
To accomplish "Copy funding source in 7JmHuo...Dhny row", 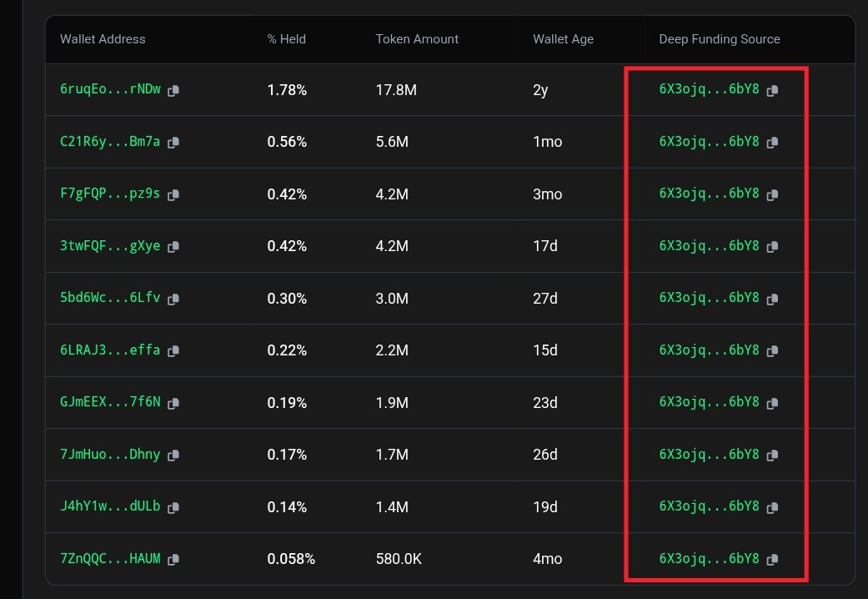I will click(x=772, y=456).
